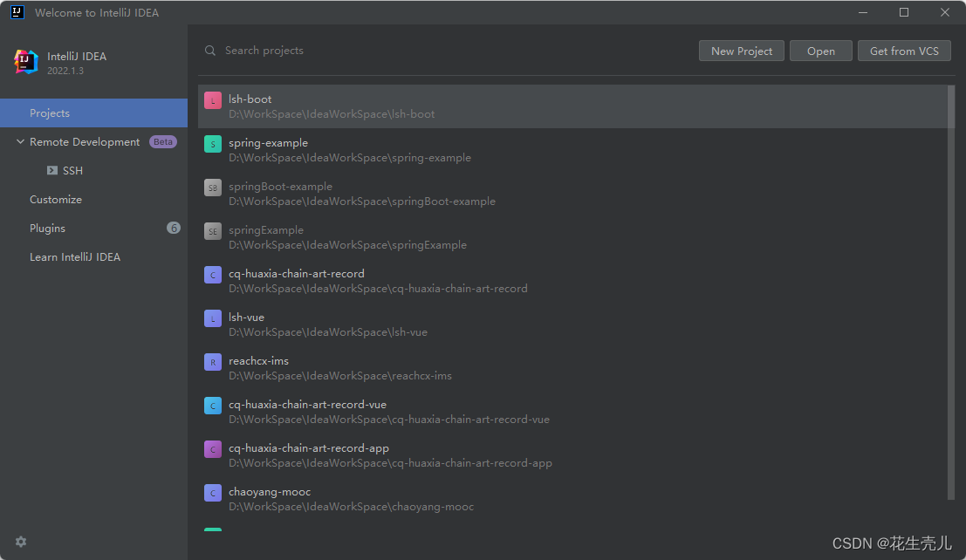Click the project list scrollbar
966x560 pixels.
point(950,292)
